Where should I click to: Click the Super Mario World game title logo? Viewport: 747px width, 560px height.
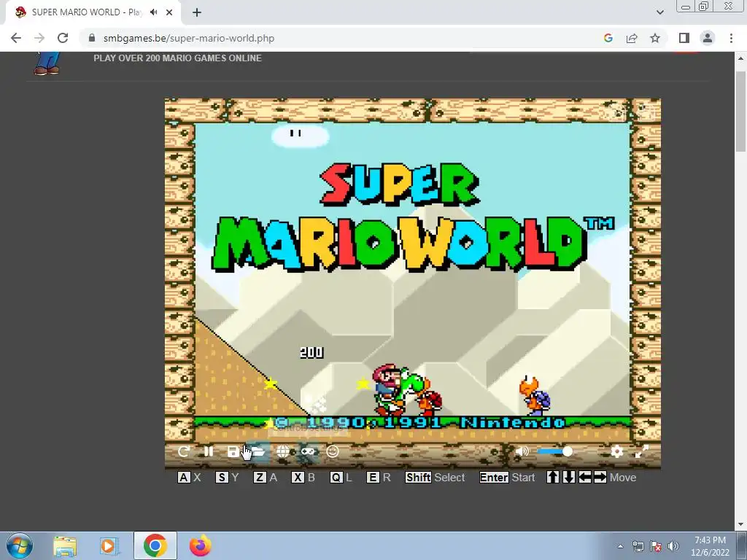pyautogui.click(x=413, y=217)
